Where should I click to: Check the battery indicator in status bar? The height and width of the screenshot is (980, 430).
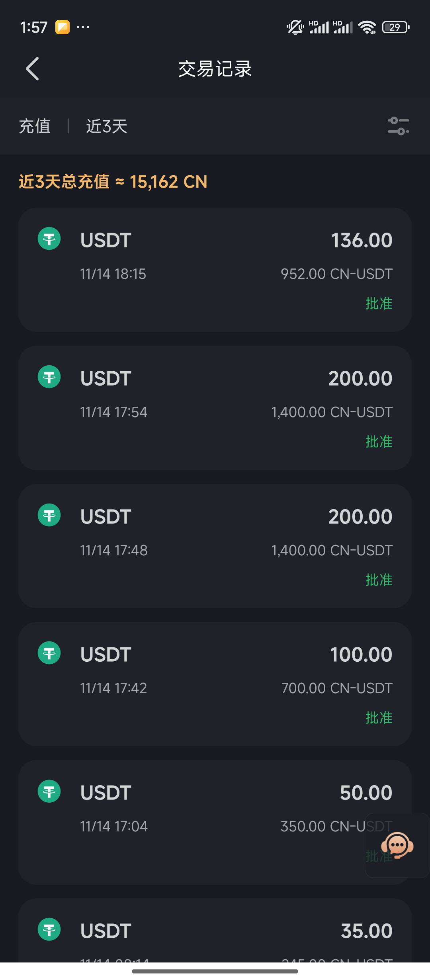[395, 27]
